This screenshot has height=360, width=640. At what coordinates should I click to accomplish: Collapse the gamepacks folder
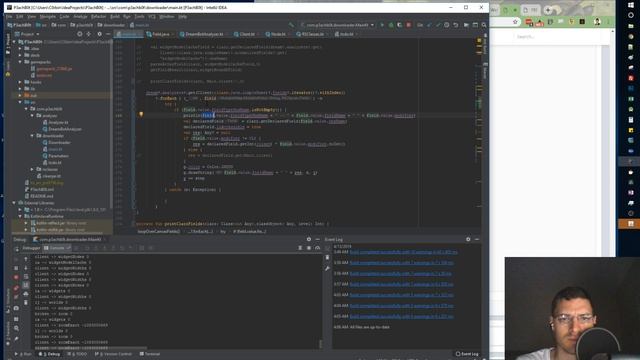point(20,62)
